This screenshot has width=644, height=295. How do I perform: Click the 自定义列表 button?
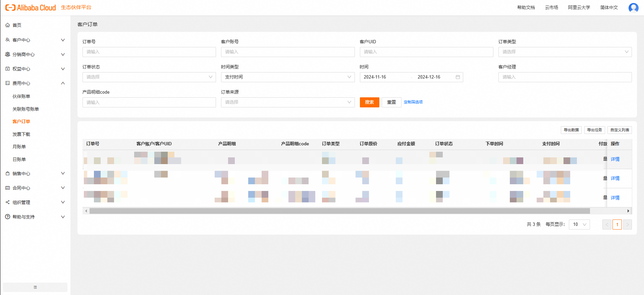click(620, 130)
